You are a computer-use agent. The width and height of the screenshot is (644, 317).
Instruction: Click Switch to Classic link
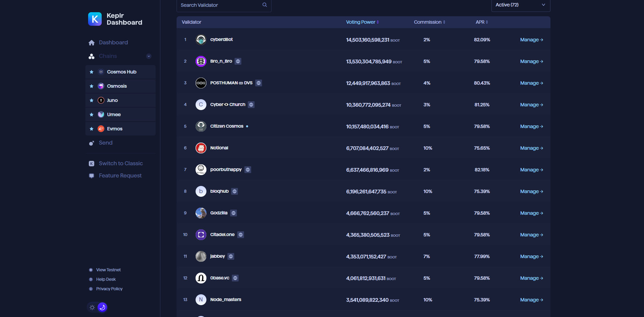121,164
